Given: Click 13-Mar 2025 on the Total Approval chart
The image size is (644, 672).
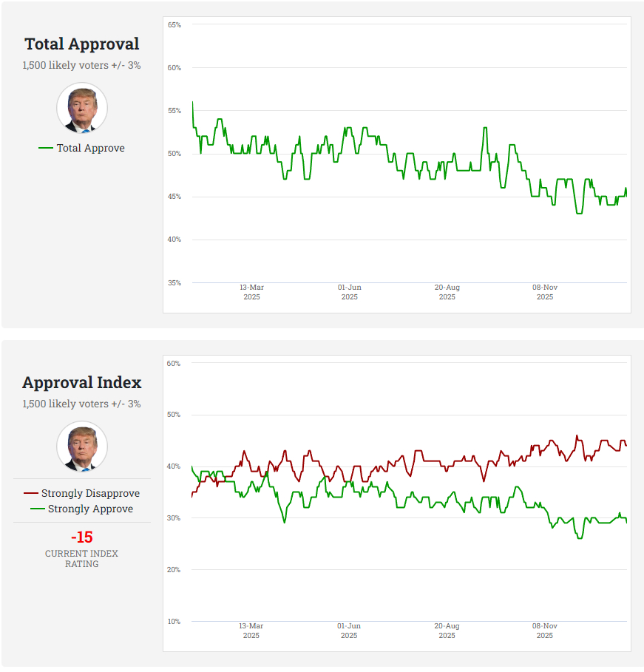Looking at the screenshot, I should coord(251,292).
